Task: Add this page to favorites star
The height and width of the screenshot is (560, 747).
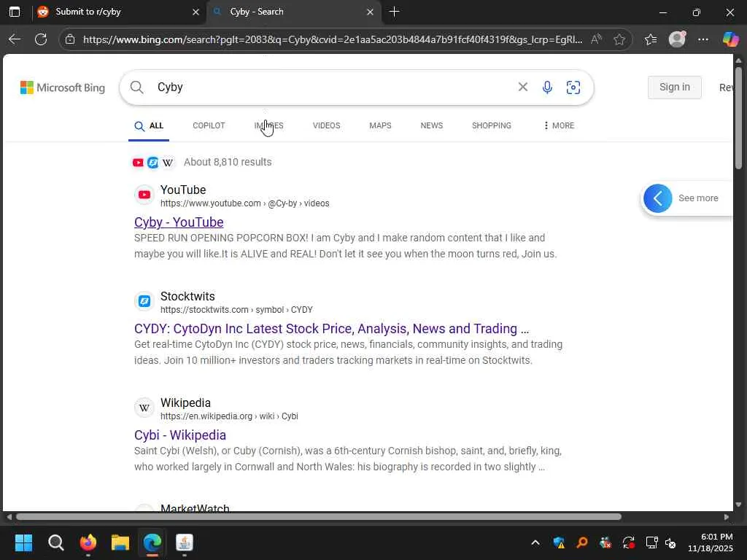Action: 619,39
